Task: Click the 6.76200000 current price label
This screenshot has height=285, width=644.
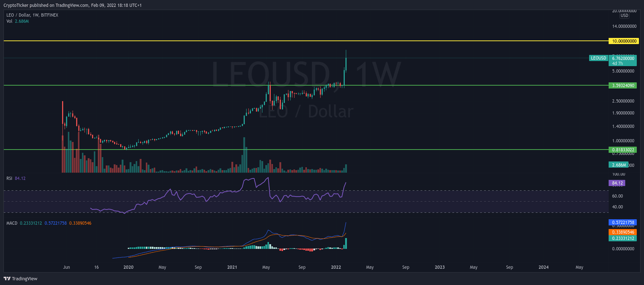Action: pos(623,59)
